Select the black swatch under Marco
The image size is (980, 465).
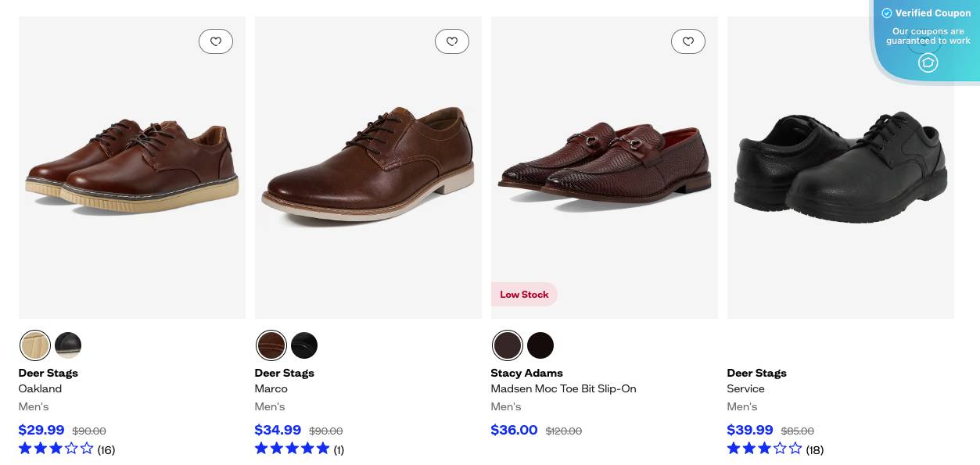point(304,345)
